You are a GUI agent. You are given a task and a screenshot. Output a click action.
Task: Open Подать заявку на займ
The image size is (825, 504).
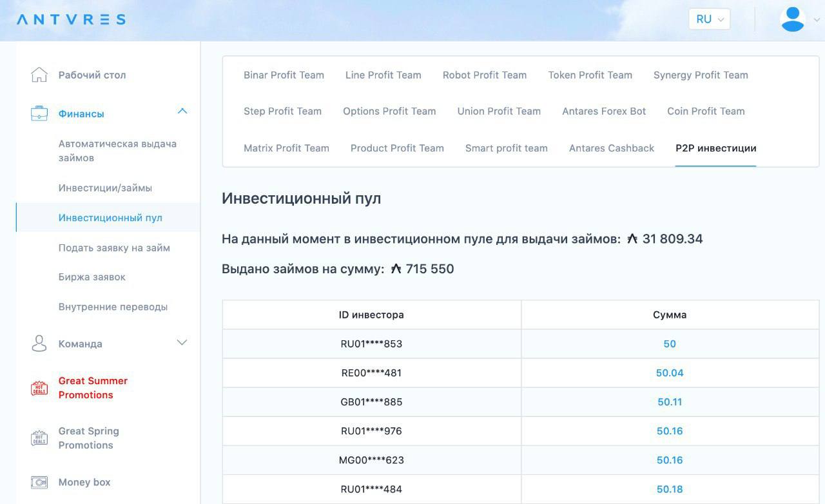point(114,247)
